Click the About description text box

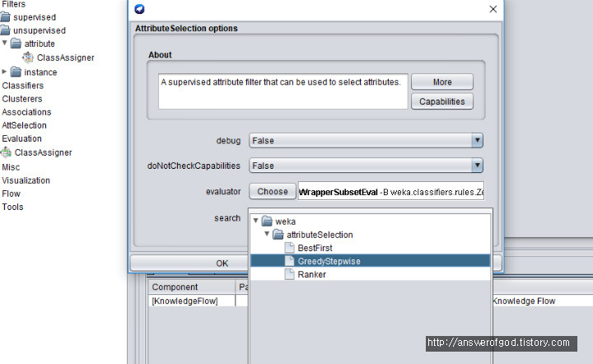point(282,91)
